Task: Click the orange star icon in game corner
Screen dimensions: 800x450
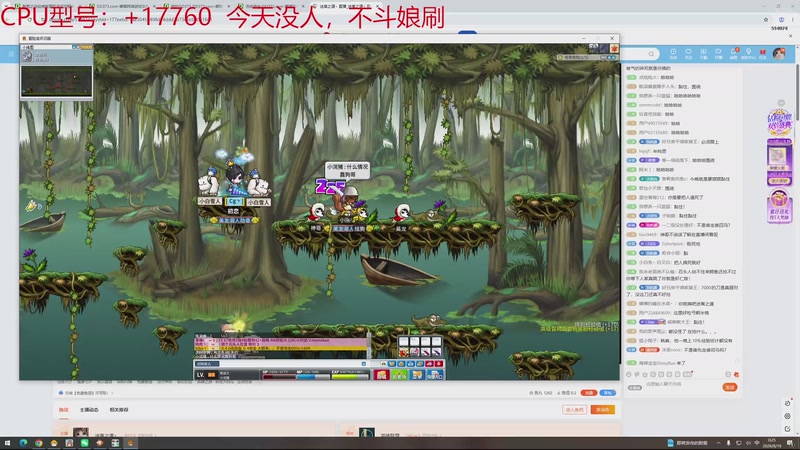Action: point(614,48)
